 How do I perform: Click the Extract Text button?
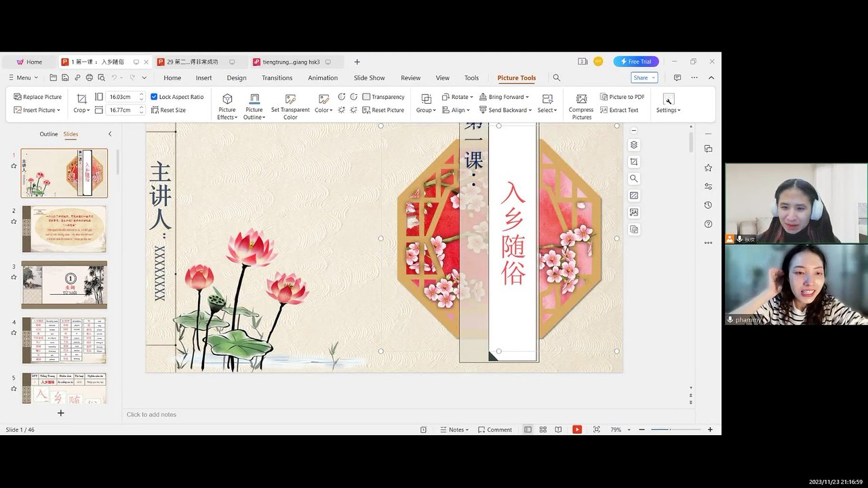[x=619, y=110]
